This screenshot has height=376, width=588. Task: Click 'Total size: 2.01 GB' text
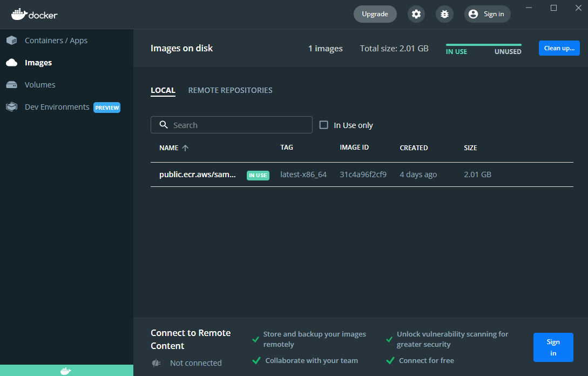tap(394, 49)
